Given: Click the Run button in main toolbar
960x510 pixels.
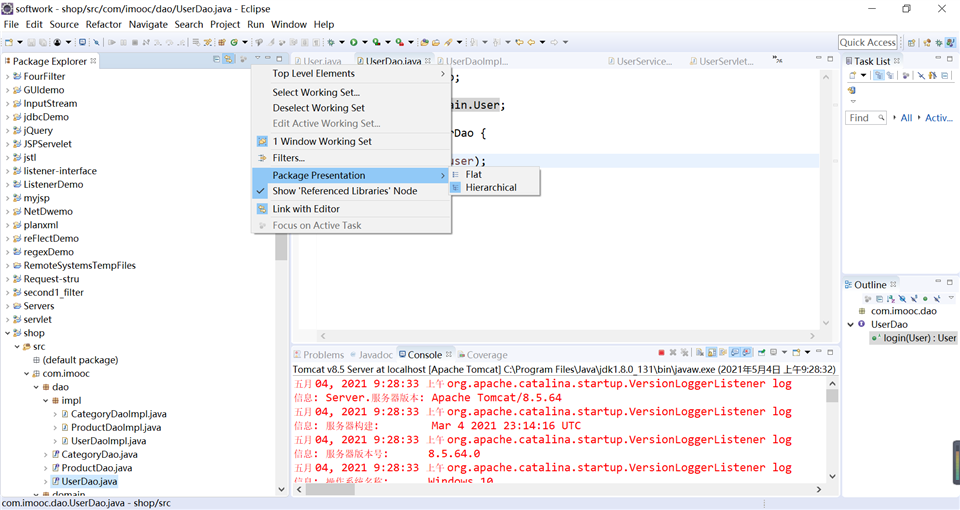Looking at the screenshot, I should click(x=353, y=42).
